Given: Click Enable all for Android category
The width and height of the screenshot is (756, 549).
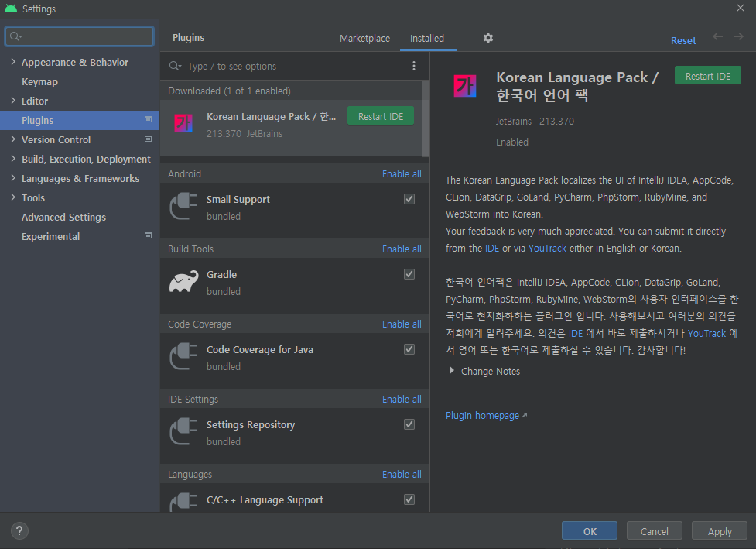Looking at the screenshot, I should coord(402,173).
